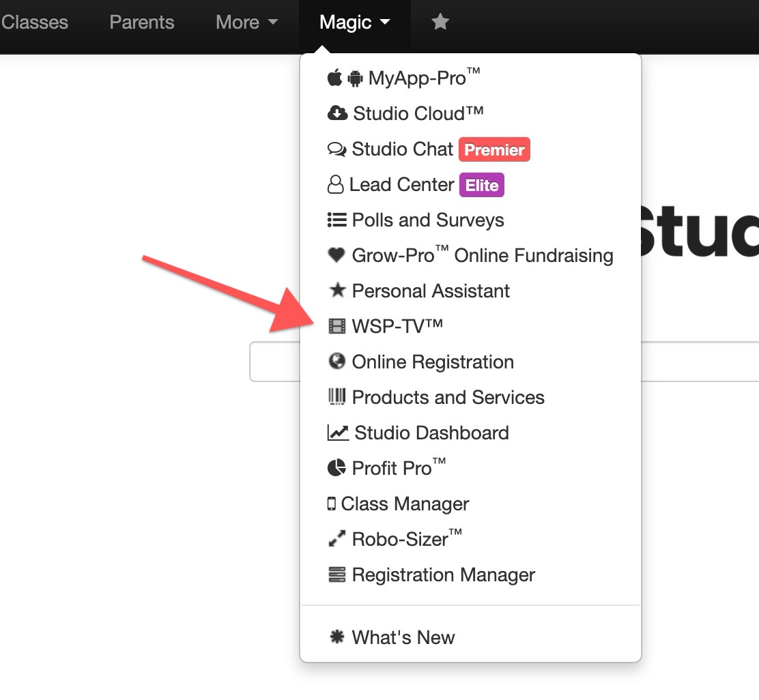Select Polls and Surveys
The height and width of the screenshot is (700, 759).
click(x=470, y=220)
